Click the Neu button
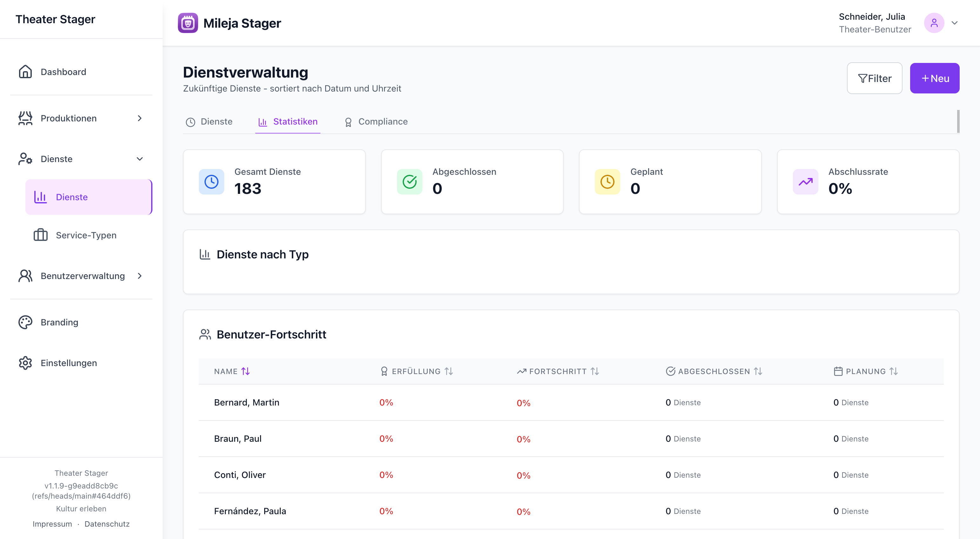Viewport: 980px width, 539px height. [934, 78]
